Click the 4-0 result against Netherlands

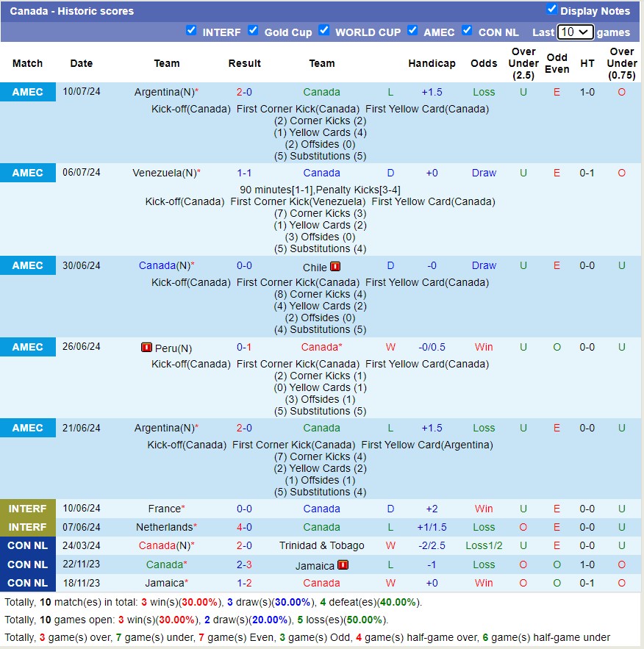tap(244, 527)
